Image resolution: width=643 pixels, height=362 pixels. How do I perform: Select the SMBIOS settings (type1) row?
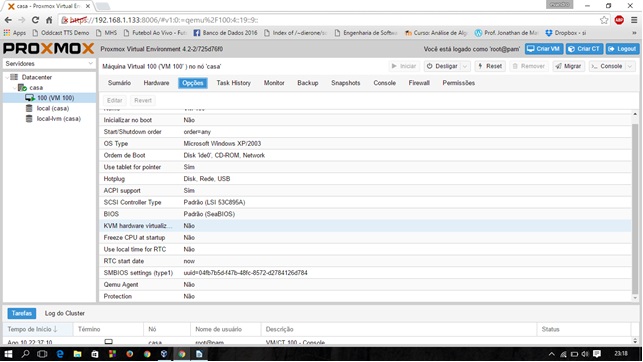(x=365, y=273)
